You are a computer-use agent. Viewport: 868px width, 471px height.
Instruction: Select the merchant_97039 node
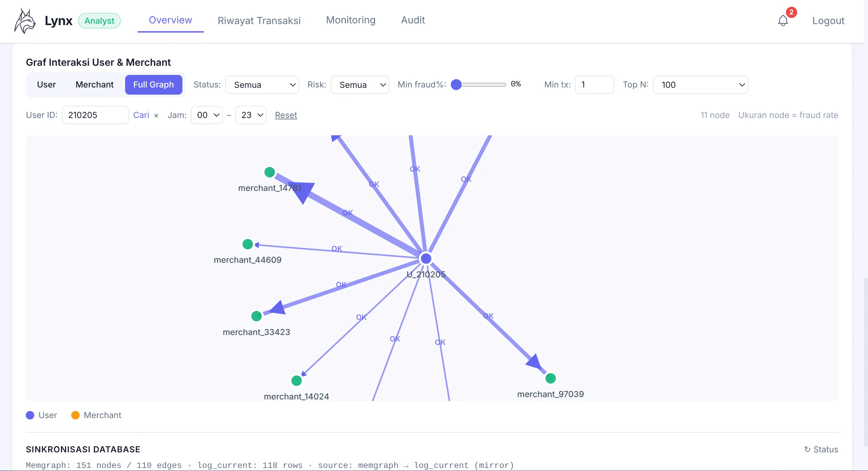pos(551,378)
